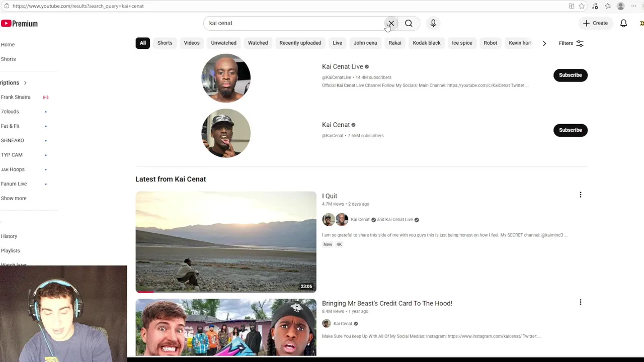Open options for the Mr Beast's Credit Card video
This screenshot has width=644, height=362.
coord(580,302)
